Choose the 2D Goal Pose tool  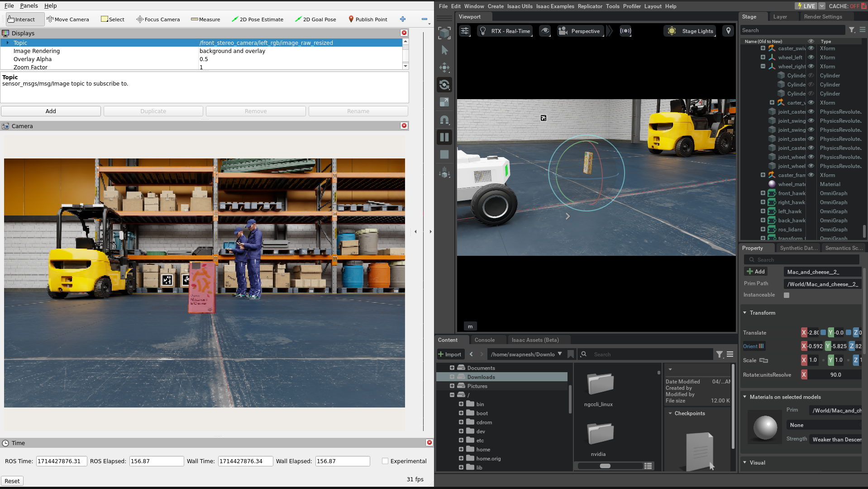coord(315,19)
